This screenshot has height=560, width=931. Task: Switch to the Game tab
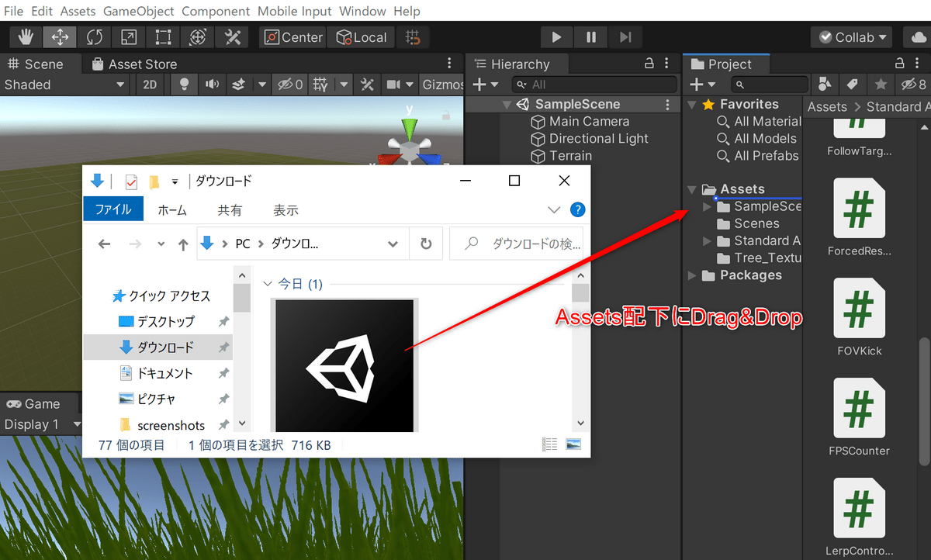click(33, 403)
